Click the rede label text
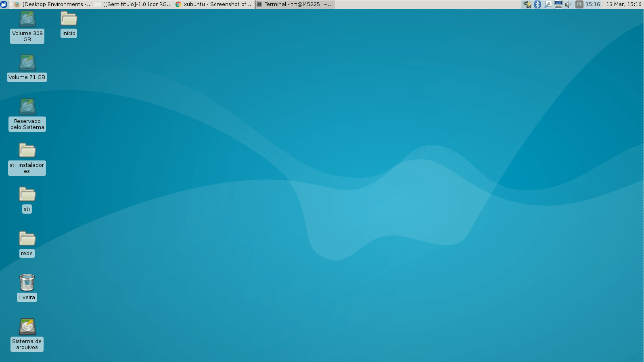The height and width of the screenshot is (362, 644). [27, 254]
